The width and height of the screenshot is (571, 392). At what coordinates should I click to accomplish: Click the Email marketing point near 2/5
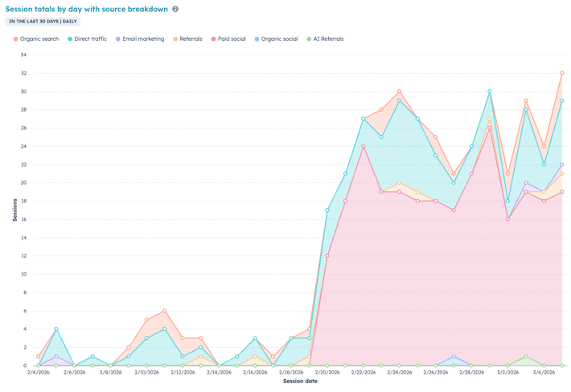56,357
